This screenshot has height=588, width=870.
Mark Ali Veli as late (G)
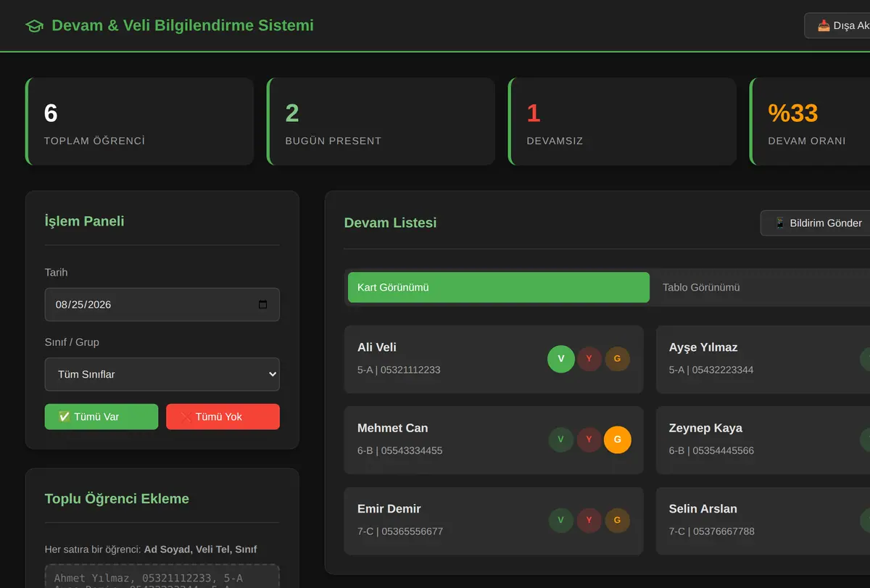(618, 359)
